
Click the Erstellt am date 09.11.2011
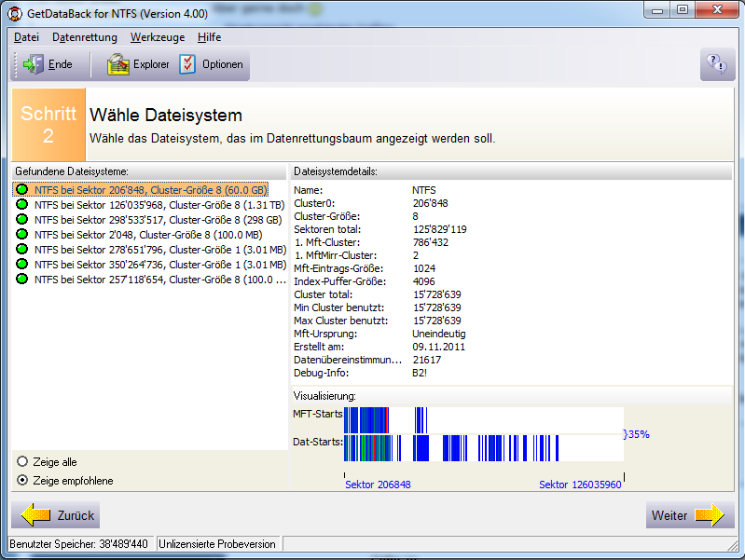pyautogui.click(x=438, y=347)
